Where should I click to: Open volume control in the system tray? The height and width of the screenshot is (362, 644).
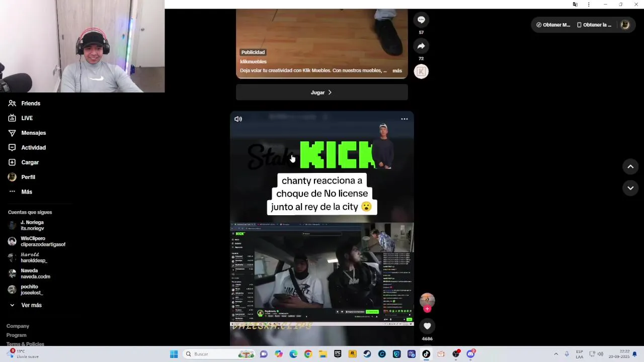600,354
